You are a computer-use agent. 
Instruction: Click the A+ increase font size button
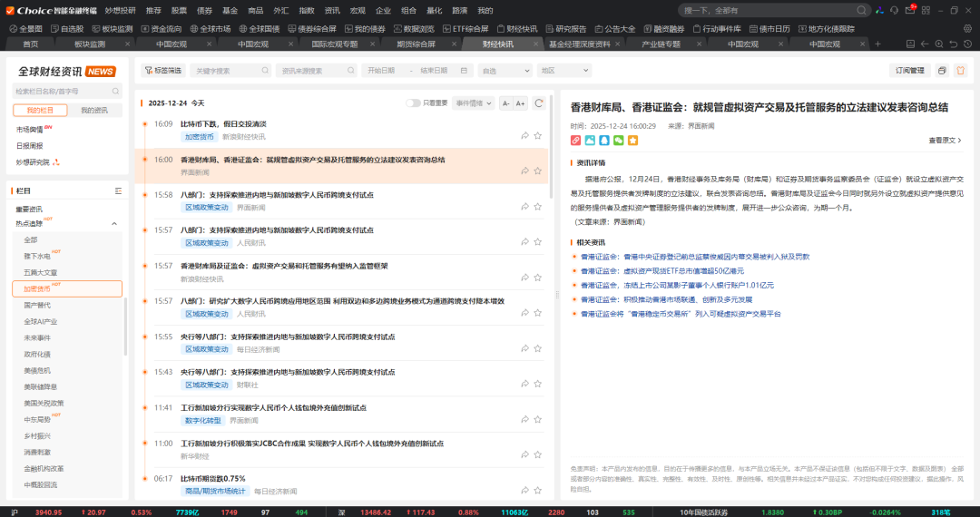pyautogui.click(x=521, y=103)
